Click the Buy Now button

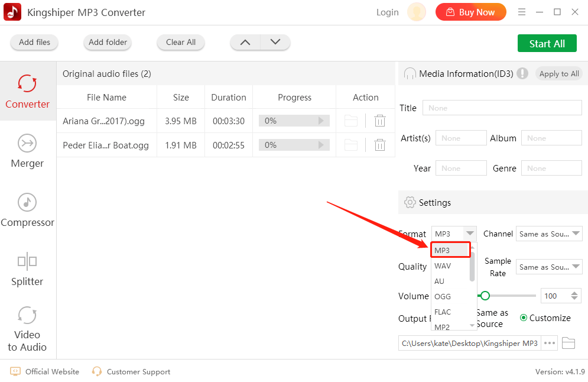[x=470, y=12]
